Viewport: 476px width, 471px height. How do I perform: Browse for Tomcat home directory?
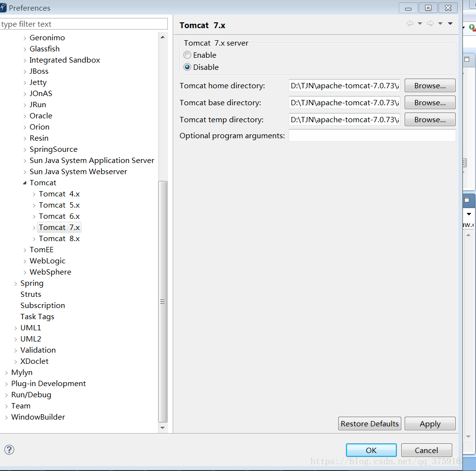[430, 85]
